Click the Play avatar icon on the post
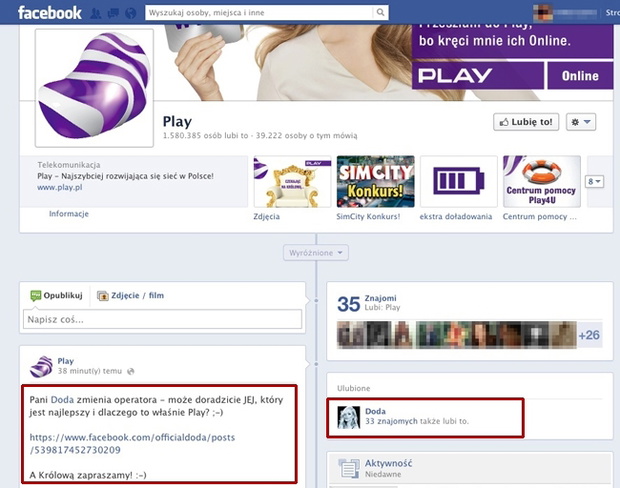Screen dimensions: 620x488 pyautogui.click(x=41, y=367)
